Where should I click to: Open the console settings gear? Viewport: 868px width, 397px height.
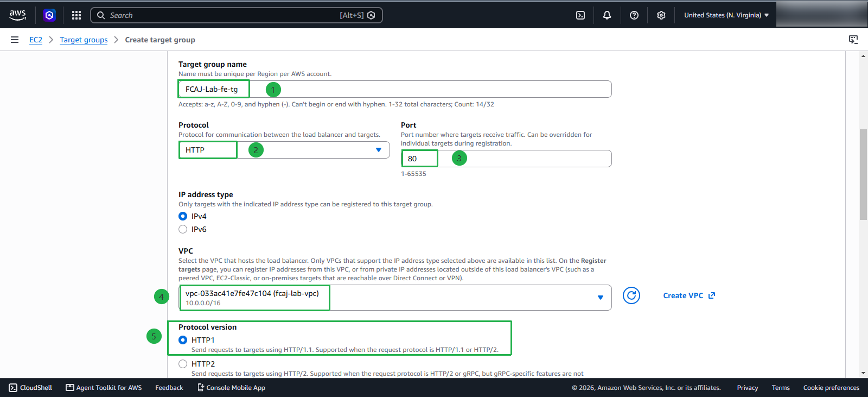[x=661, y=15]
